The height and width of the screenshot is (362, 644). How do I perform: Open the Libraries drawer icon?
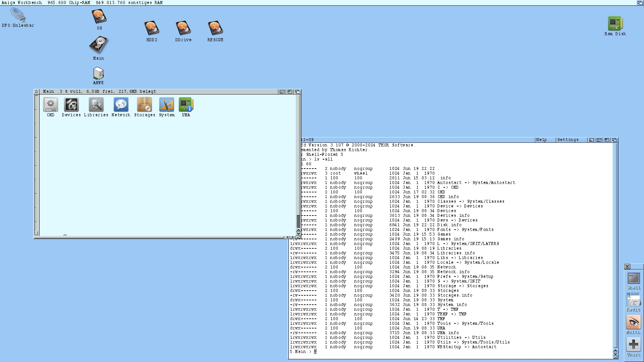[x=96, y=105]
